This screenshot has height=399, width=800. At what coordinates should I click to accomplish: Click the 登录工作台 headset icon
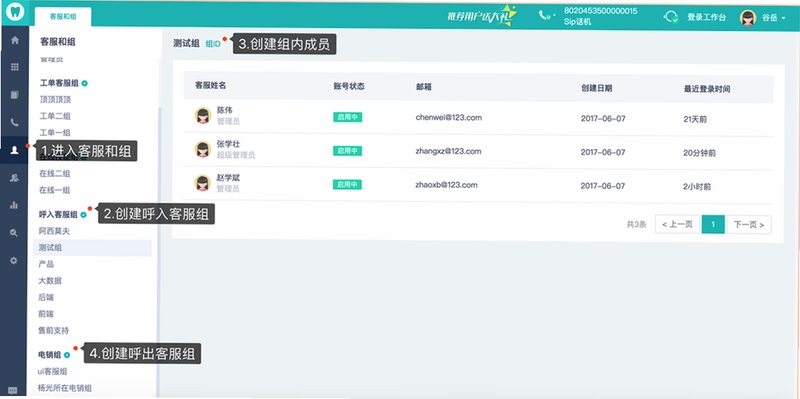coord(671,17)
